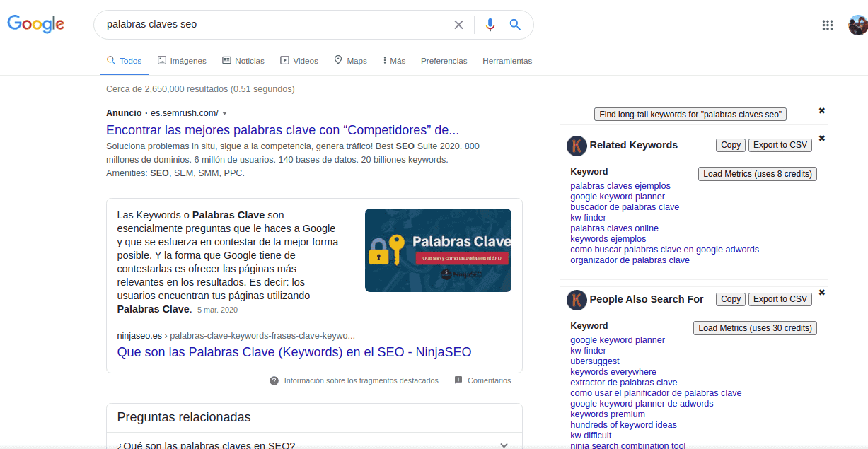Screen dimensions: 868x449
Task: Close the People Also Search For panel
Action: coord(821,292)
